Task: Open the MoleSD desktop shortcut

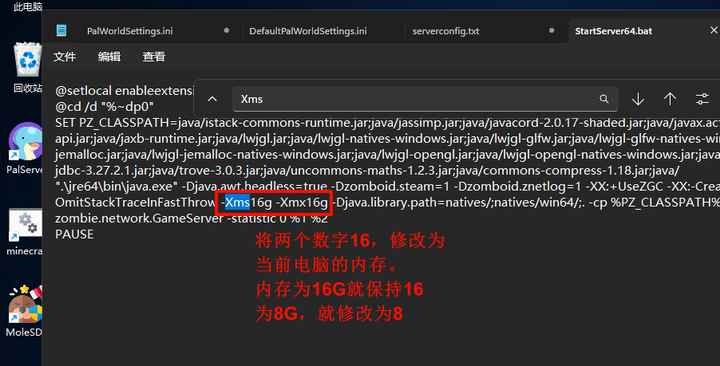Action: click(x=24, y=310)
